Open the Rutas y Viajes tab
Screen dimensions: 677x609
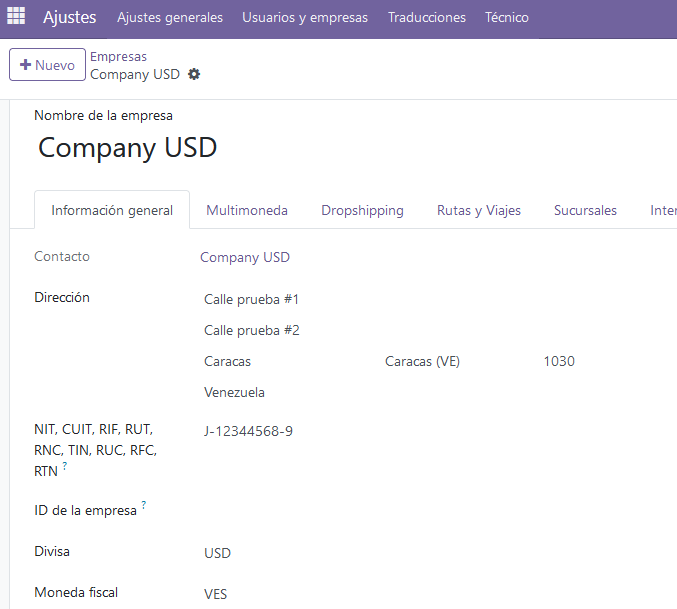point(479,210)
